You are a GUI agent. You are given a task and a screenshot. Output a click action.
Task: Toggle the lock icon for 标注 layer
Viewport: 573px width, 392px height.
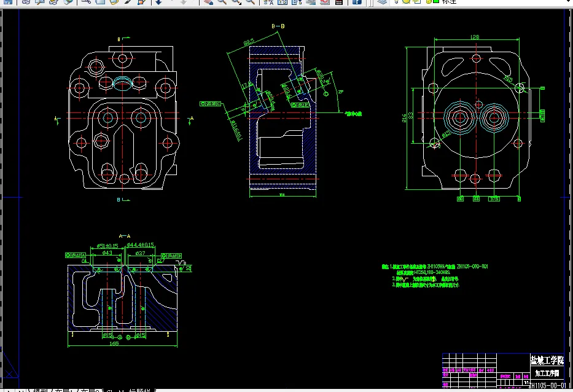(428, 2)
